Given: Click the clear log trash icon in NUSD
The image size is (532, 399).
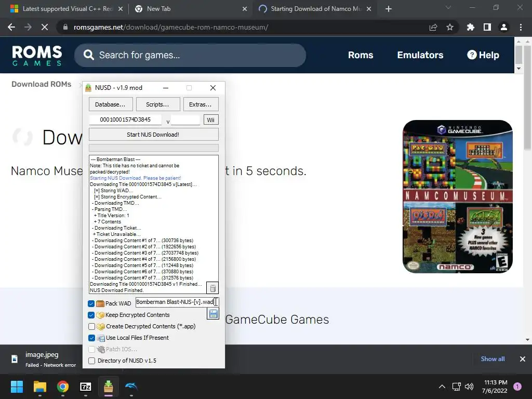Looking at the screenshot, I should [212, 288].
